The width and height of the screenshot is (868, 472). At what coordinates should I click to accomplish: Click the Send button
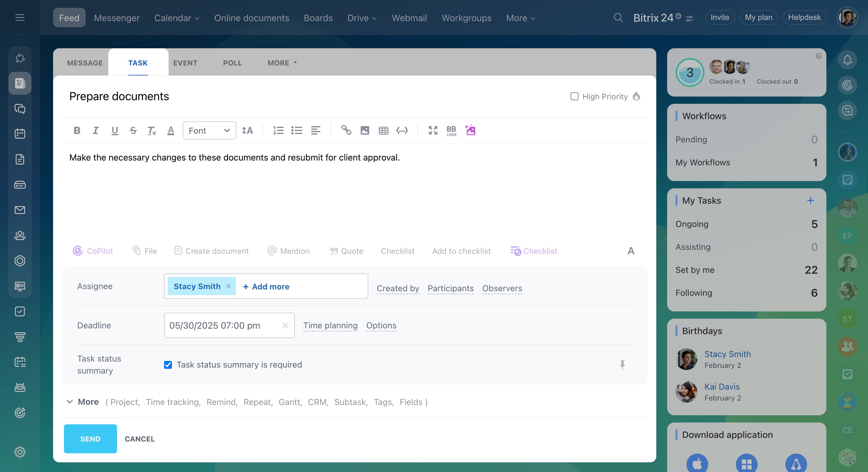tap(90, 439)
